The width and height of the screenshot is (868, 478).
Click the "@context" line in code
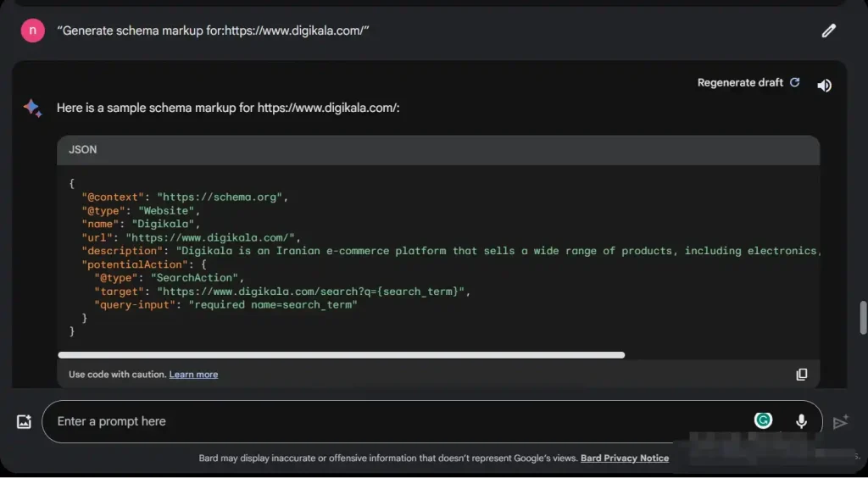tap(185, 197)
